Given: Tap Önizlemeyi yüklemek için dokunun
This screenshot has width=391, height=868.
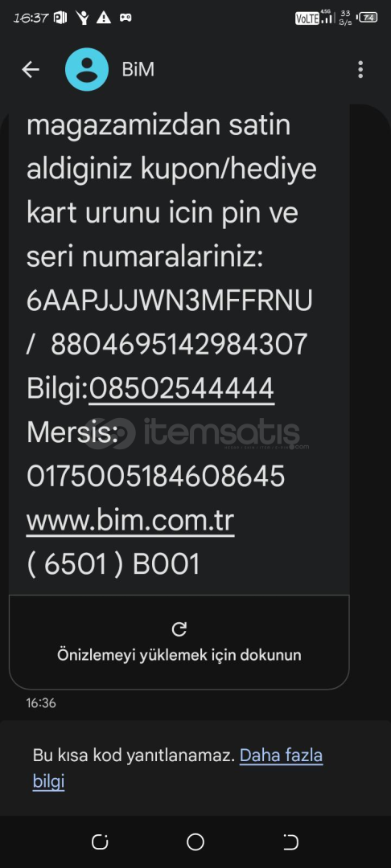Looking at the screenshot, I should 179,655.
